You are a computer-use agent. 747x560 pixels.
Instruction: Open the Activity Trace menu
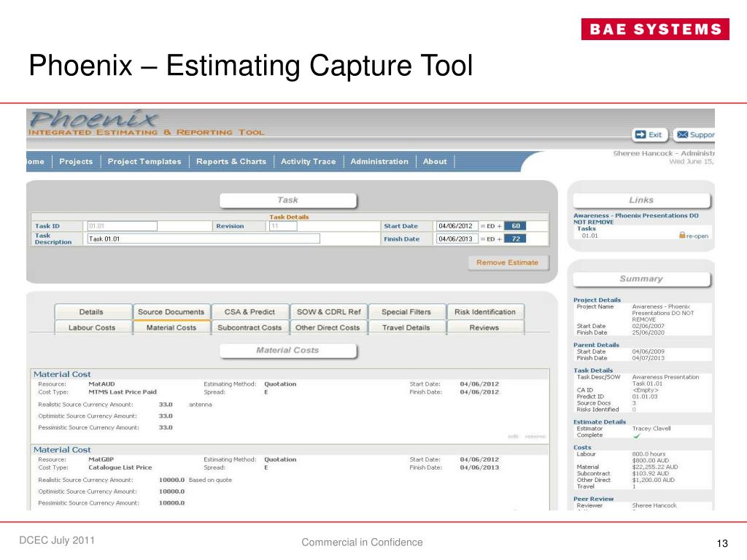(x=309, y=161)
